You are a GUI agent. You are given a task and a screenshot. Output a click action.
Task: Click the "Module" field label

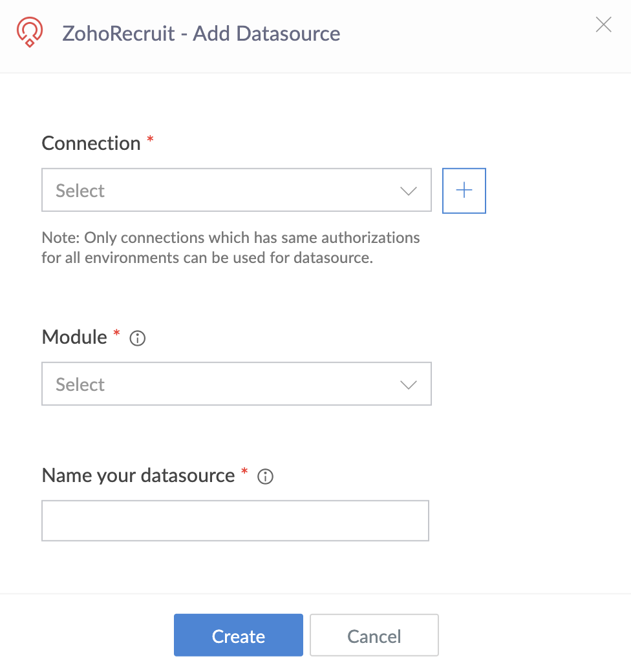[74, 337]
